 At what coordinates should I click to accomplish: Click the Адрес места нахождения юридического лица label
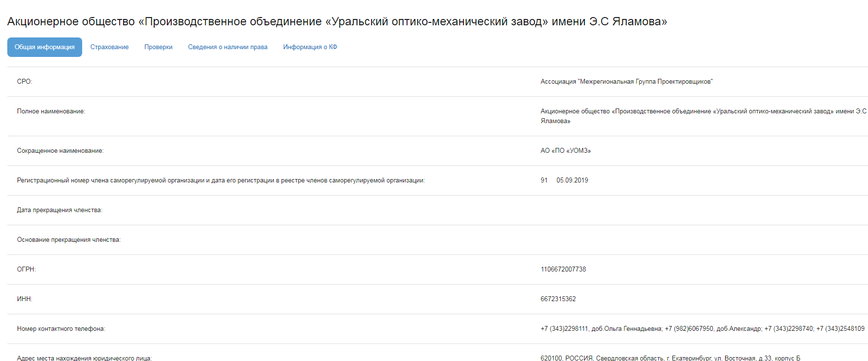click(84, 358)
